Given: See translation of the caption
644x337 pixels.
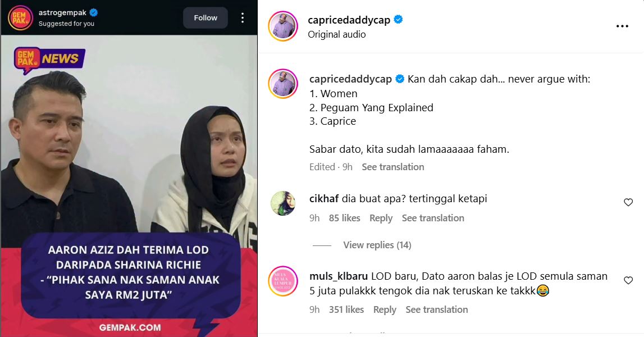Looking at the screenshot, I should click(x=392, y=167).
